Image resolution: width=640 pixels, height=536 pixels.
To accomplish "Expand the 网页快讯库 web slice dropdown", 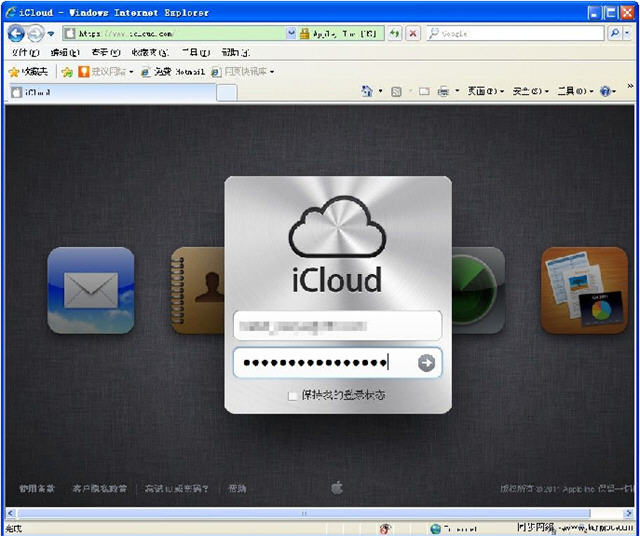I will click(x=272, y=72).
